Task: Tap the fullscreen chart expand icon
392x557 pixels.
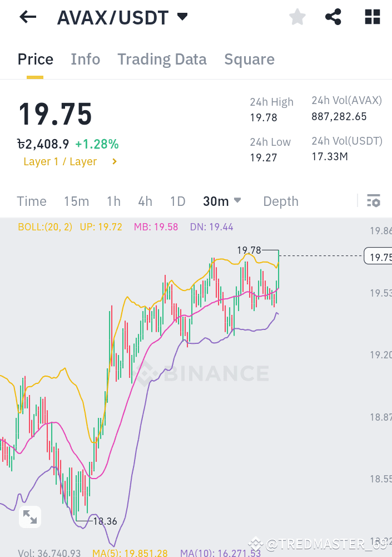Action: [x=30, y=516]
